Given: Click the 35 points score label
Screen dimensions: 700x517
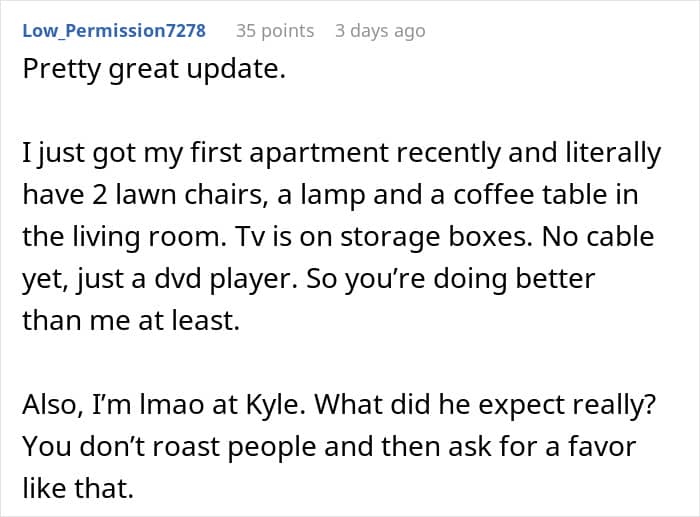Looking at the screenshot, I should pyautogui.click(x=275, y=31).
